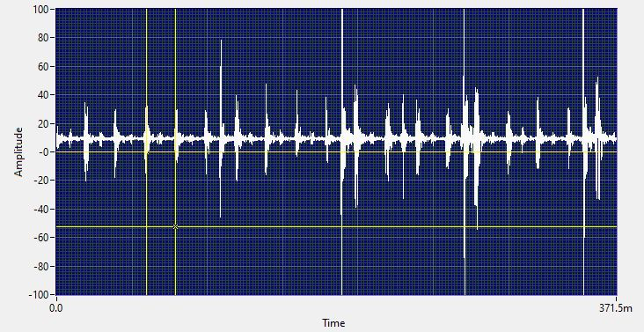Screen dimensions: 644x332
Task: Click the 20 amplitude scale marker
Action: click(44, 123)
